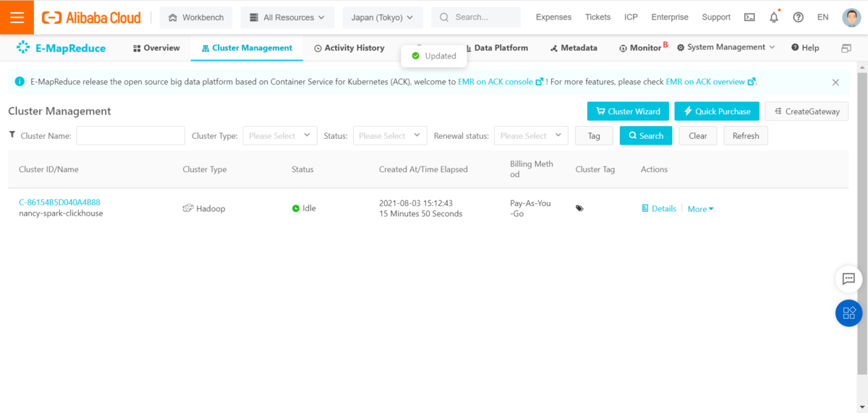This screenshot has height=413, width=868.
Task: Open the Renewal status dropdown
Action: (x=532, y=135)
